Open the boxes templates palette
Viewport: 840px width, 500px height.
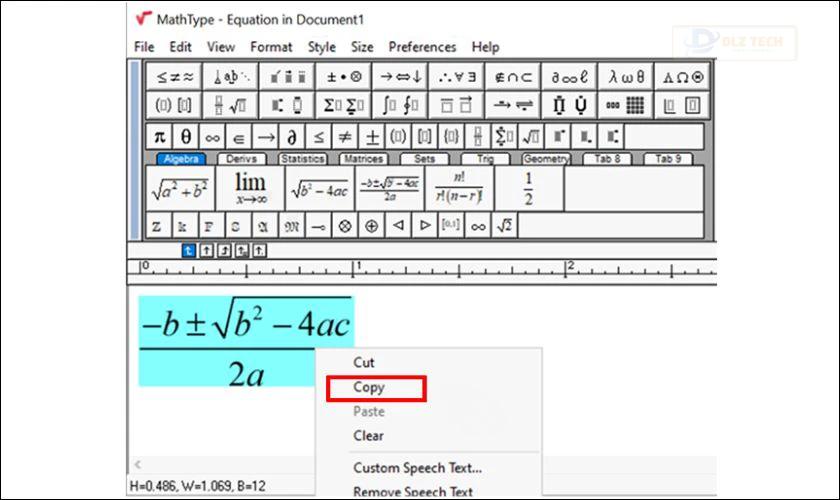click(682, 105)
